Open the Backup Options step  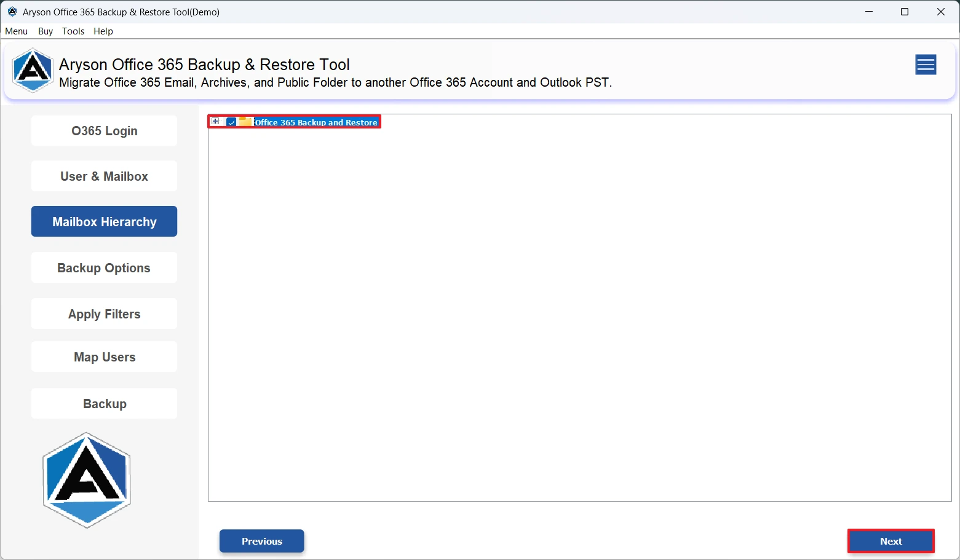[104, 268]
